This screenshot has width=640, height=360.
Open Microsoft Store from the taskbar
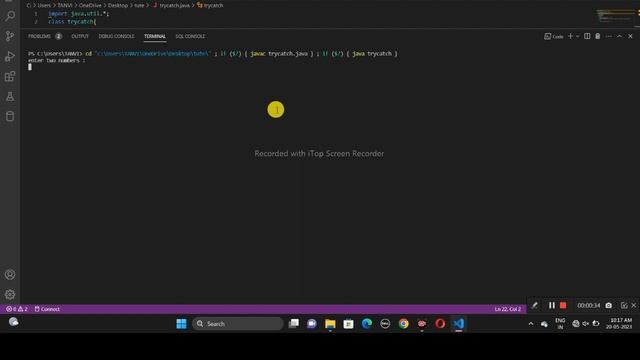[349, 324]
